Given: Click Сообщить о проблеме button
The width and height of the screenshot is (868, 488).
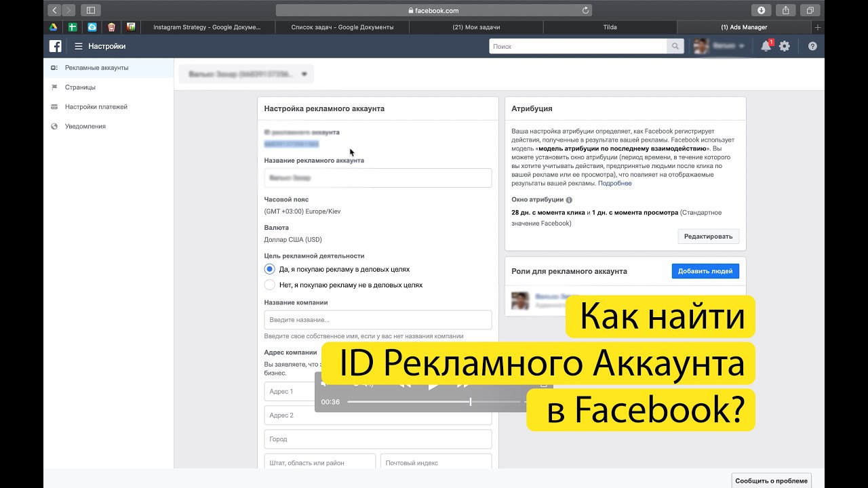Looking at the screenshot, I should point(771,481).
